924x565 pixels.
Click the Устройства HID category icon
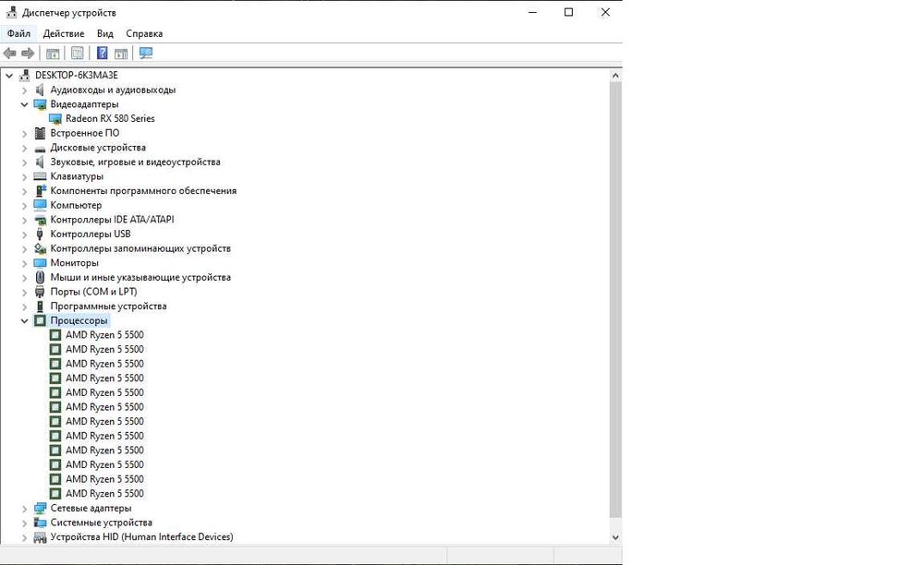pos(40,536)
